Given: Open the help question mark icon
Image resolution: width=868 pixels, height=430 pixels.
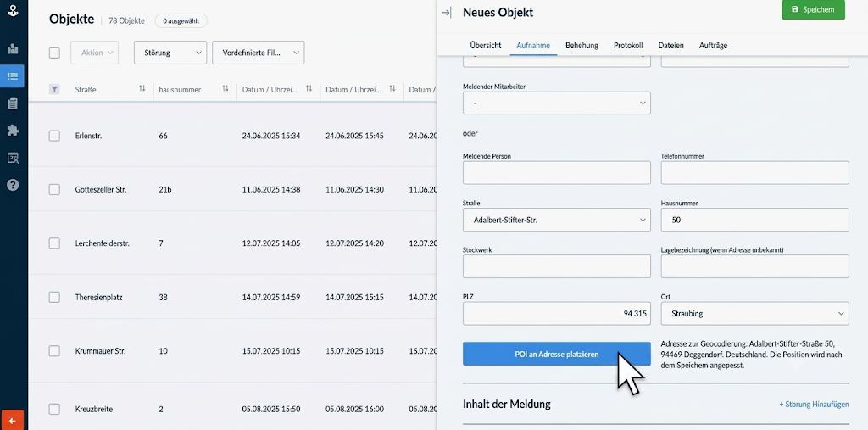Looking at the screenshot, I should click(13, 185).
